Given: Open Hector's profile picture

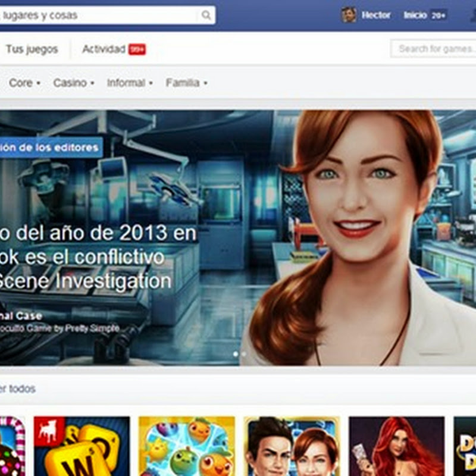Looking at the screenshot, I should [x=349, y=15].
